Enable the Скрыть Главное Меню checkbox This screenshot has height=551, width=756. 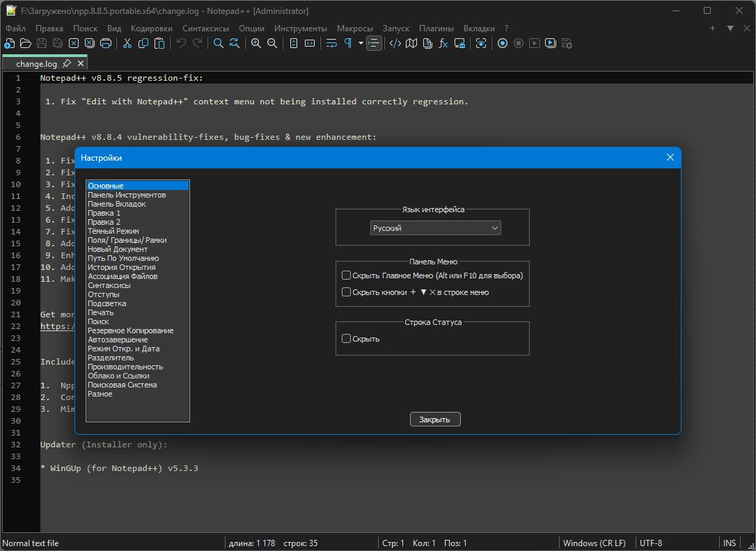346,275
